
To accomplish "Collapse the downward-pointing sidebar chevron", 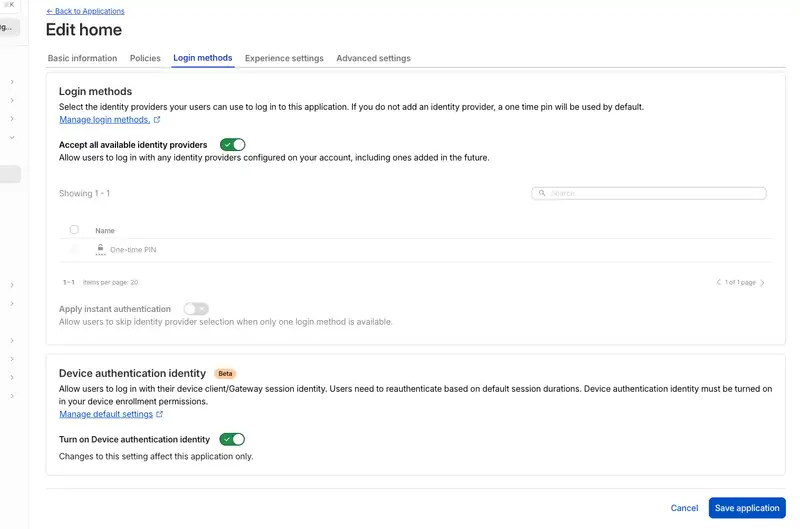I will tap(12, 137).
